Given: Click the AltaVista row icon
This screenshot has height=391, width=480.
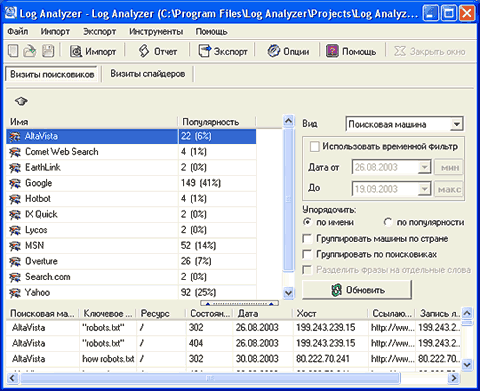Looking at the screenshot, I should [15, 136].
